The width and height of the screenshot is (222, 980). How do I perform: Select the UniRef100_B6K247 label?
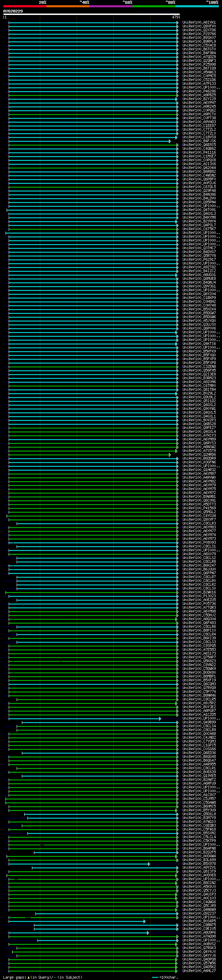pos(199,565)
